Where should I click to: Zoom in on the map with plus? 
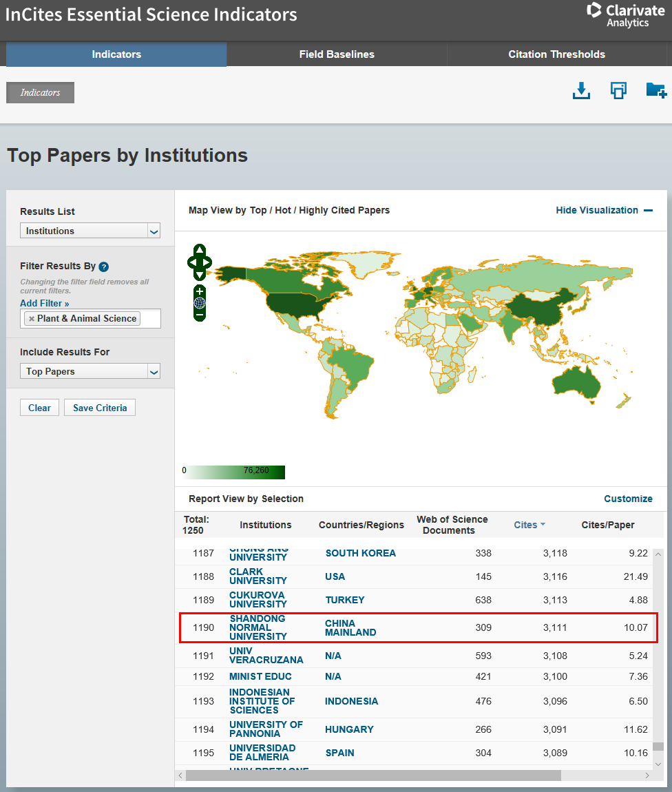tap(200, 291)
